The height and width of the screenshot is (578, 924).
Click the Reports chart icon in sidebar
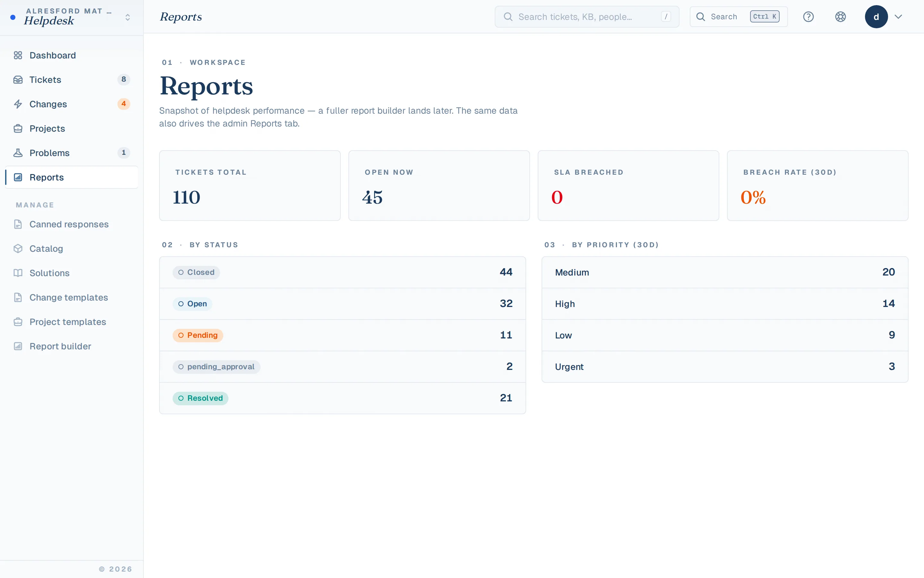tap(18, 177)
